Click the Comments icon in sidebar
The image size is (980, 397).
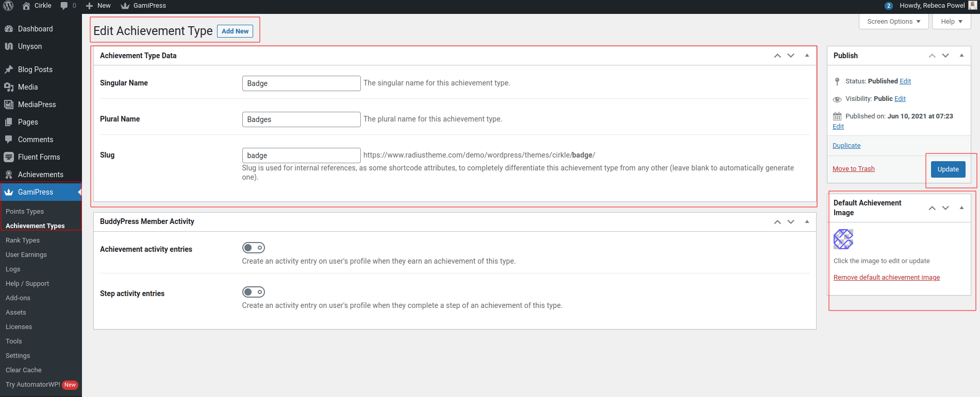[x=9, y=140]
